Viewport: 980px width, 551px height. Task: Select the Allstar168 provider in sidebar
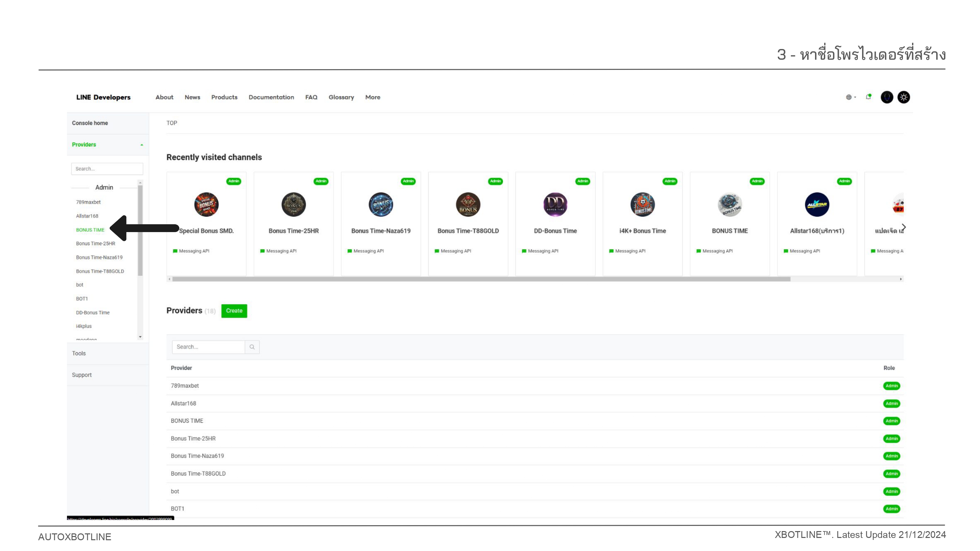[x=87, y=216]
